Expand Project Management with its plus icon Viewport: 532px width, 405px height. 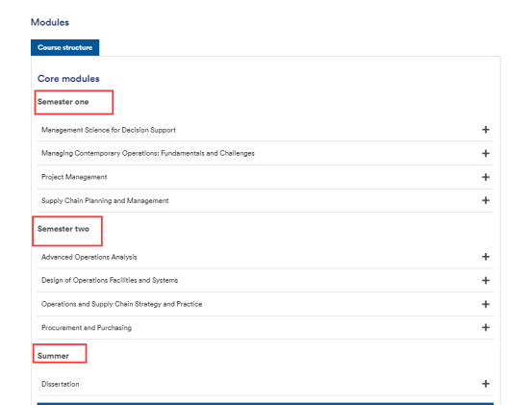[486, 177]
